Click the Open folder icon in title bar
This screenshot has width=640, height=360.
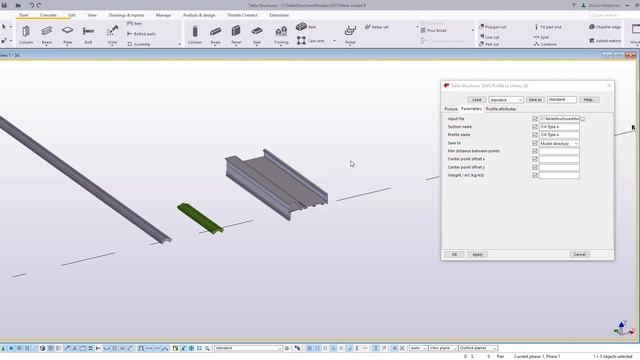pos(18,5)
